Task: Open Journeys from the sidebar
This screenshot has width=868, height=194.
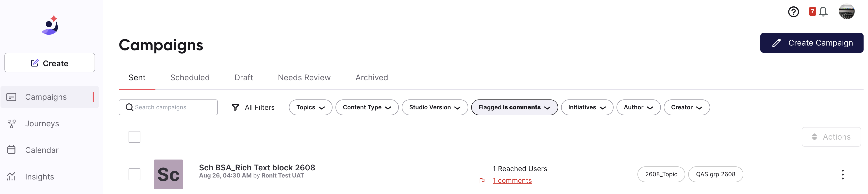Action: [x=42, y=124]
